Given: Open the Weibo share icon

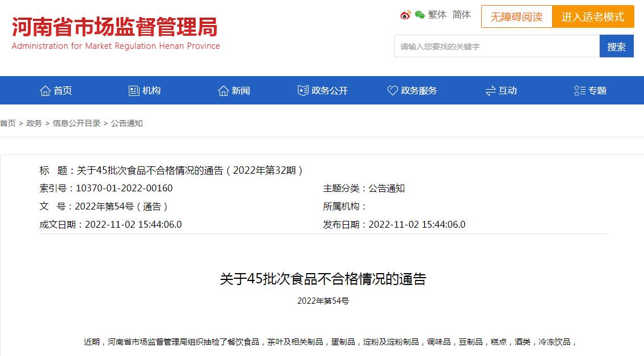Looking at the screenshot, I should pos(405,15).
